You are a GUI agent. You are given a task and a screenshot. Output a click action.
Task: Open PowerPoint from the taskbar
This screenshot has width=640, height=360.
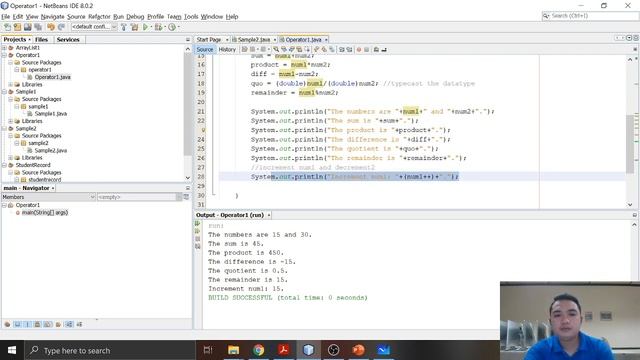pyautogui.click(x=358, y=350)
